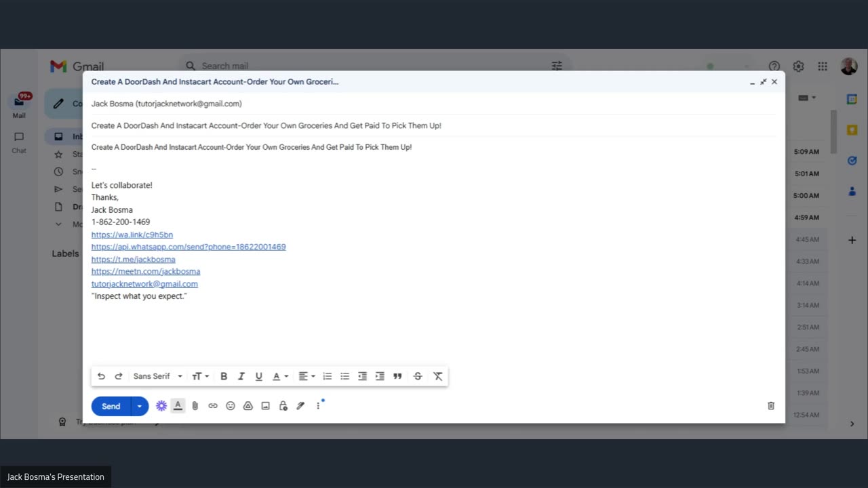The image size is (868, 488).
Task: Insert a link with chain icon
Action: coord(213,406)
